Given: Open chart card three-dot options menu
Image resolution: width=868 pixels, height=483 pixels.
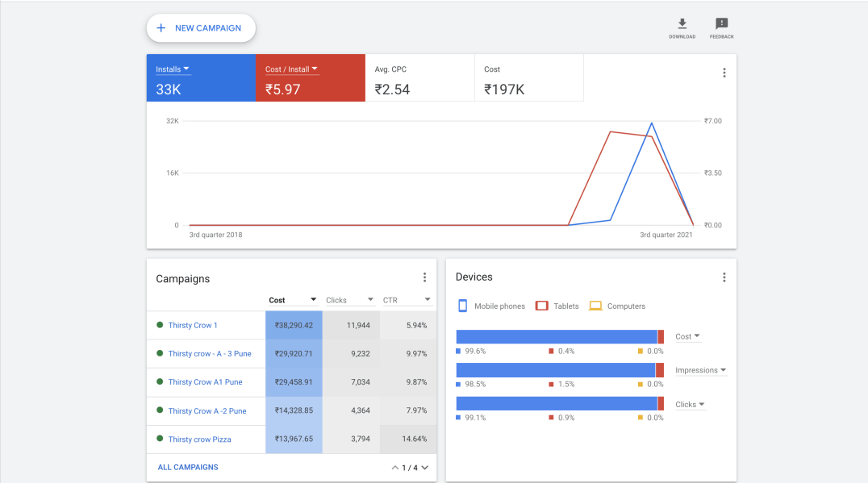Looking at the screenshot, I should pyautogui.click(x=724, y=73).
